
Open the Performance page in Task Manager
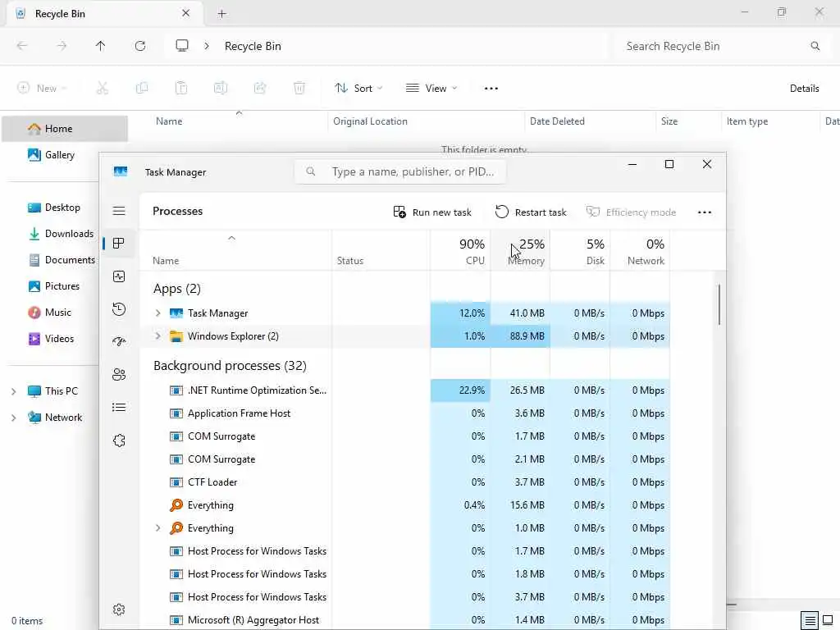click(x=119, y=276)
